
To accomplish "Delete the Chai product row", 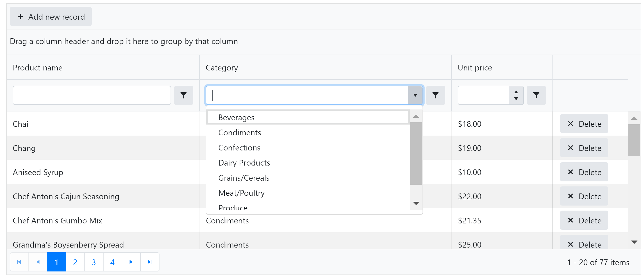I will (584, 124).
